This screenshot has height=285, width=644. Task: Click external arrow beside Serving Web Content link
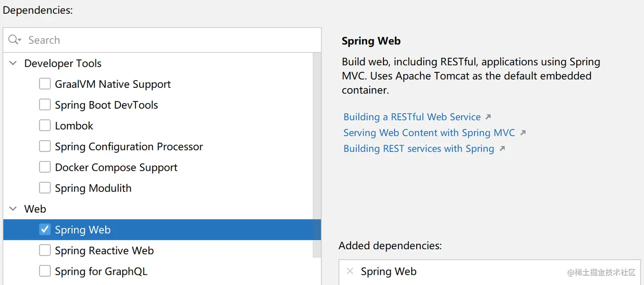point(523,132)
